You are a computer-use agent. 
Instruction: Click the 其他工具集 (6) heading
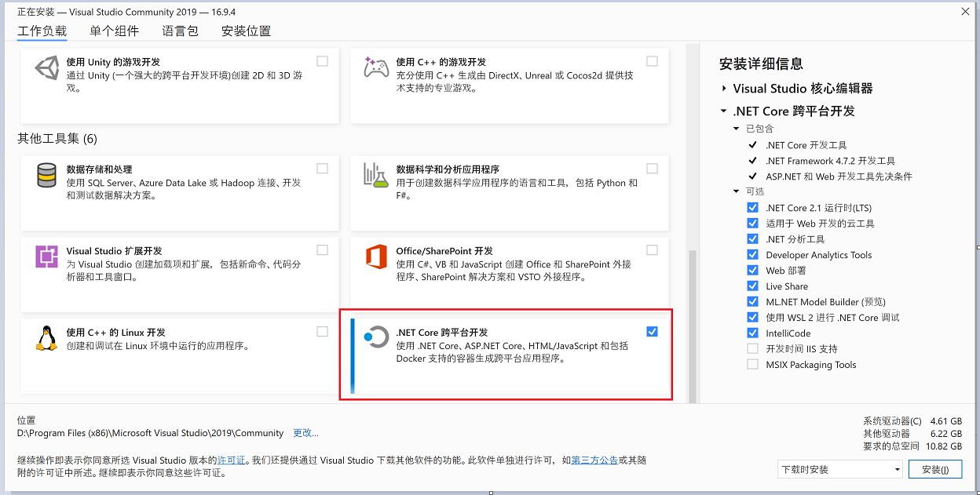[57, 139]
